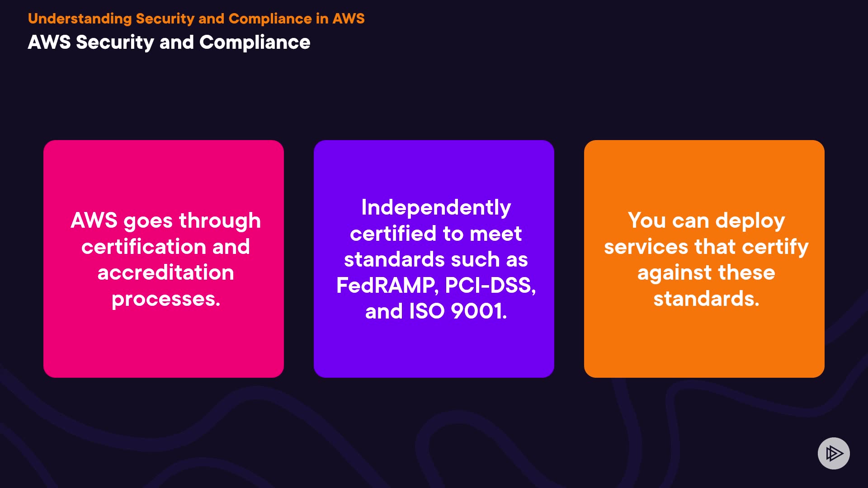
Task: Click the word 'standards.' in orange card
Action: pyautogui.click(x=706, y=299)
